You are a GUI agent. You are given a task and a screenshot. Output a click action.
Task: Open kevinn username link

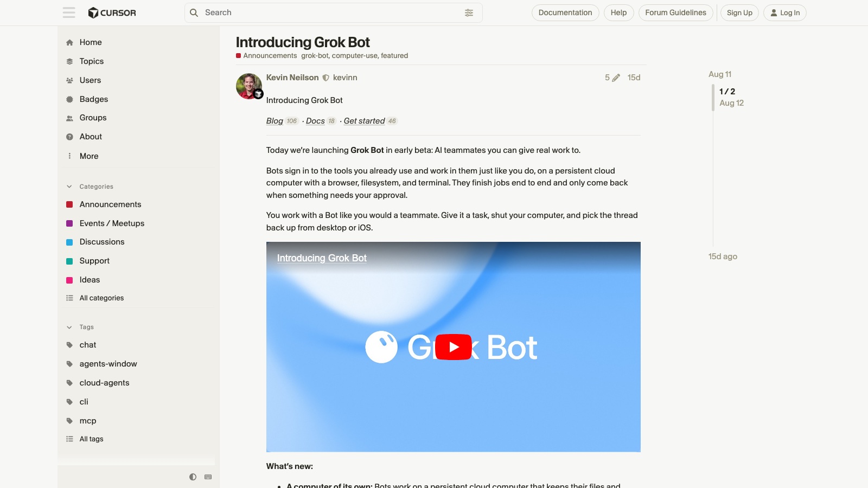[x=345, y=78]
